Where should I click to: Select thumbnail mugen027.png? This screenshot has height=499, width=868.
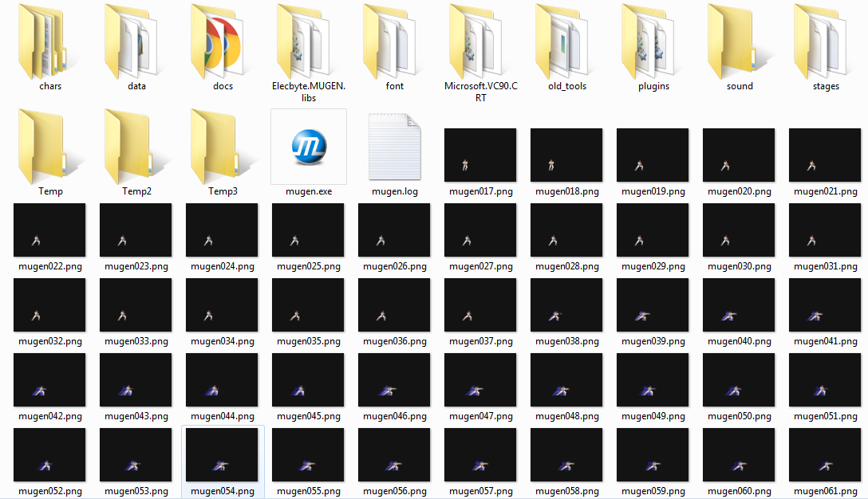[480, 230]
